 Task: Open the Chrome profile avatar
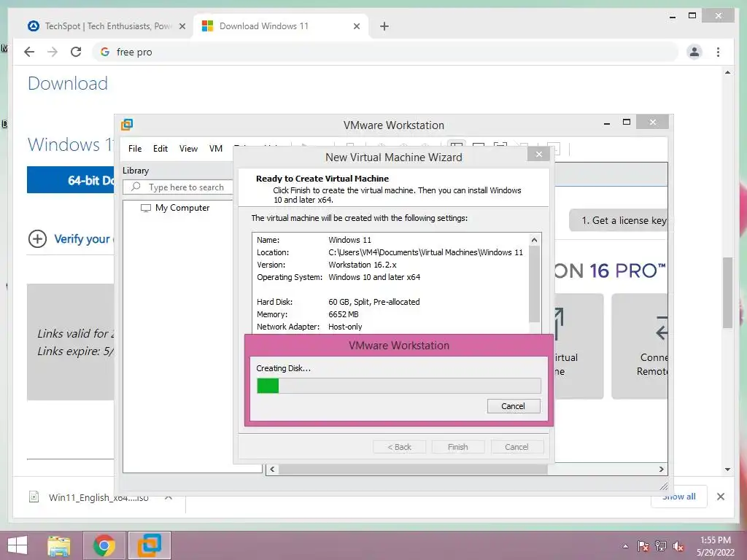click(694, 52)
